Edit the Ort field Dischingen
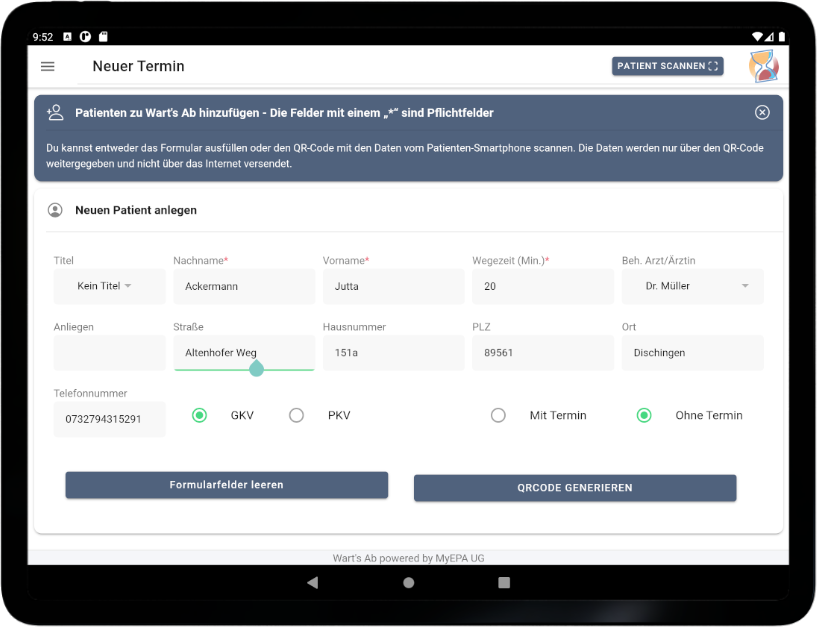 tap(692, 353)
